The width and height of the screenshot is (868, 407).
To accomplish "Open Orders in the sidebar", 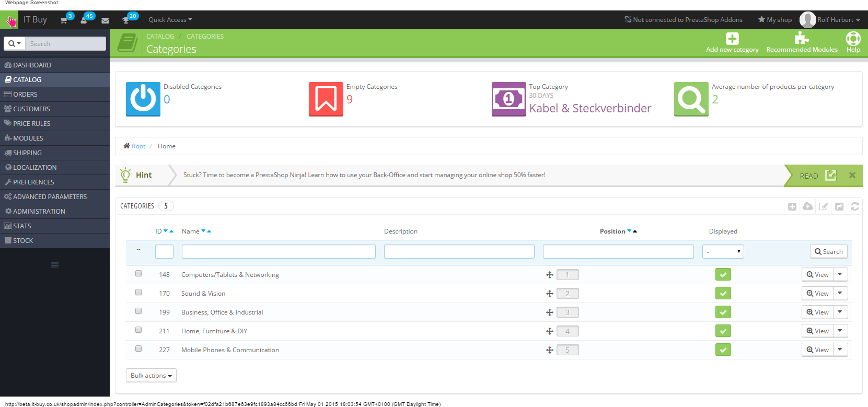I will click(55, 95).
